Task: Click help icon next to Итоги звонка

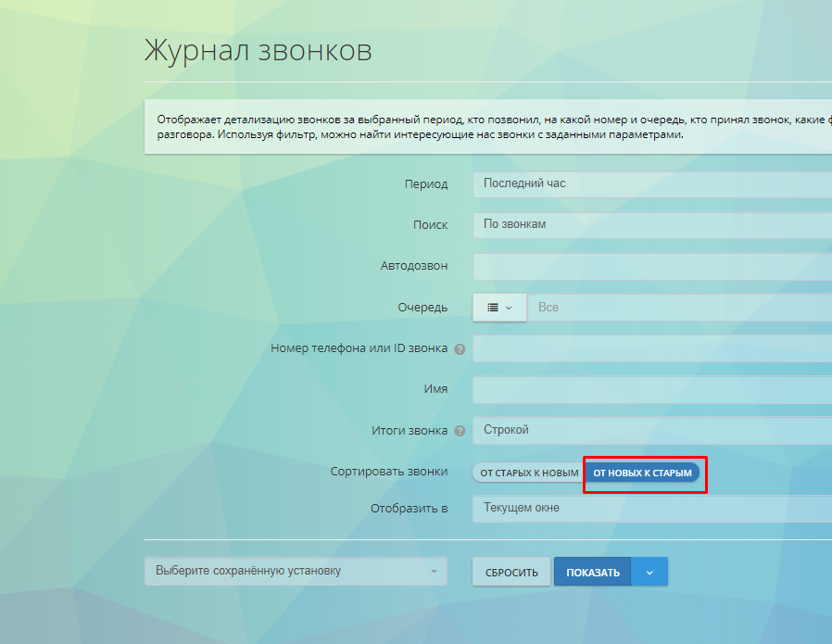Action: pos(460,431)
